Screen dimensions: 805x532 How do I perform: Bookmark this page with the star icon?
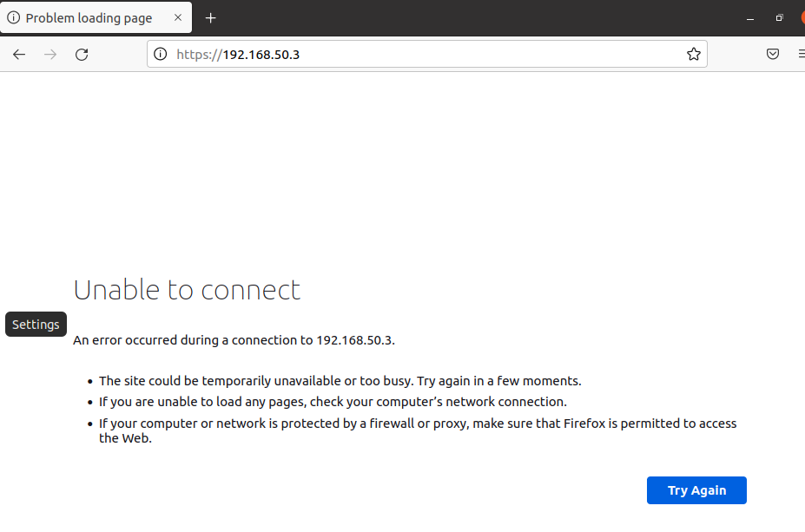point(693,55)
